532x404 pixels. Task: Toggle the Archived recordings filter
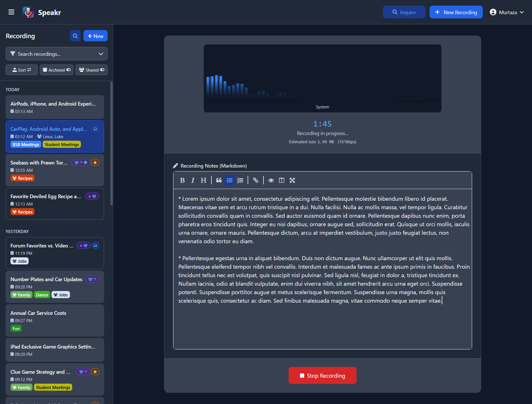(x=57, y=70)
